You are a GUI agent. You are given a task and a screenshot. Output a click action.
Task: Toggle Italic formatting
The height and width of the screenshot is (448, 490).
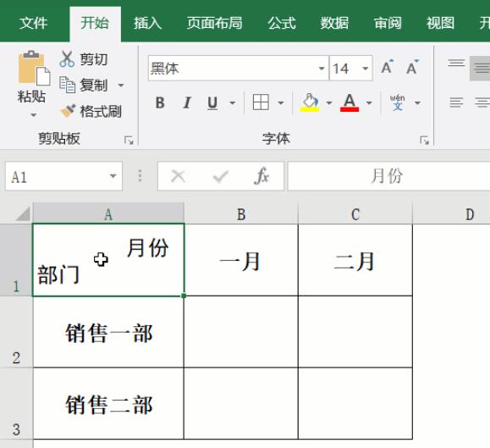[186, 102]
